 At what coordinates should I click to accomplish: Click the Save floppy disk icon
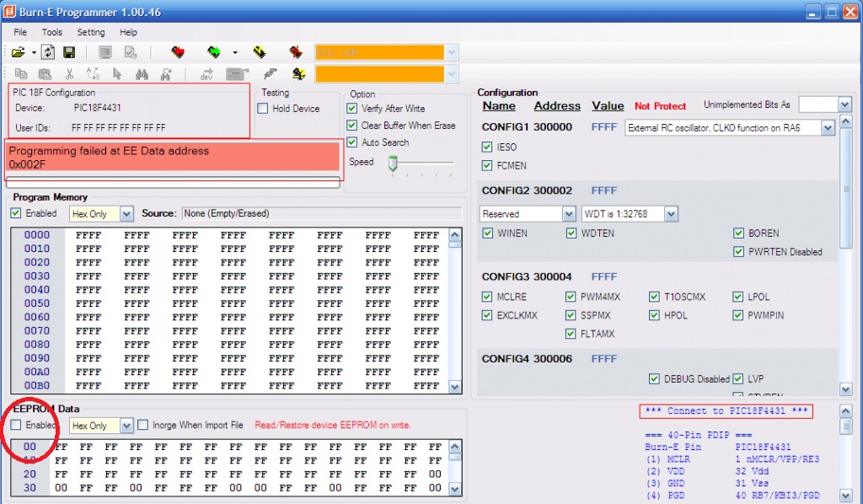pyautogui.click(x=69, y=52)
